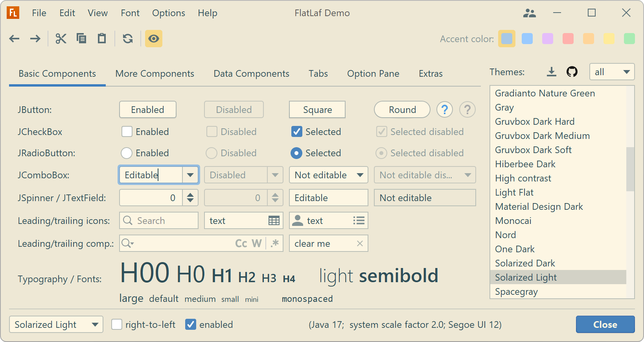Click the download themes icon

552,72
